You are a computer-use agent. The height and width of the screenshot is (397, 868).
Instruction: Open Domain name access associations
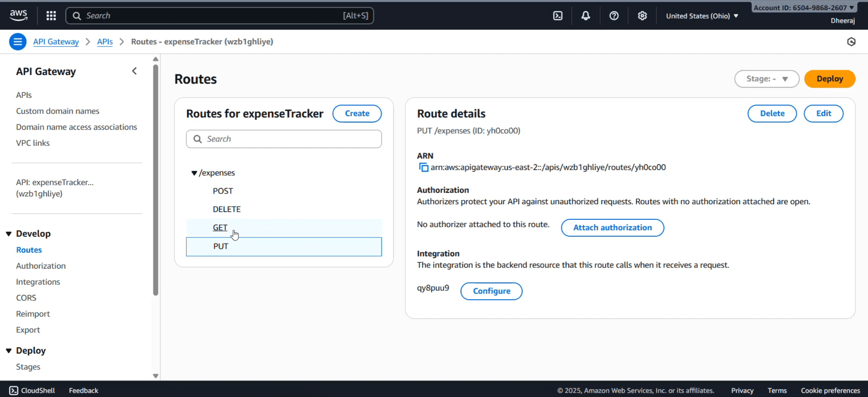76,127
